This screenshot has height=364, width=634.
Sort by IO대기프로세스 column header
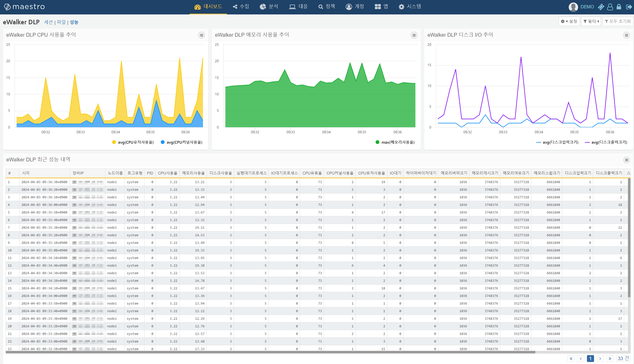[x=284, y=173]
